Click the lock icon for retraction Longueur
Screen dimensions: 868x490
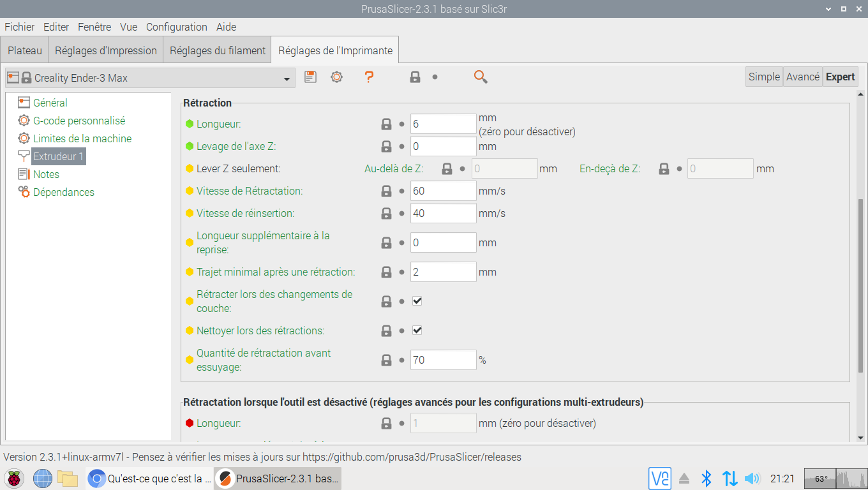pos(386,124)
